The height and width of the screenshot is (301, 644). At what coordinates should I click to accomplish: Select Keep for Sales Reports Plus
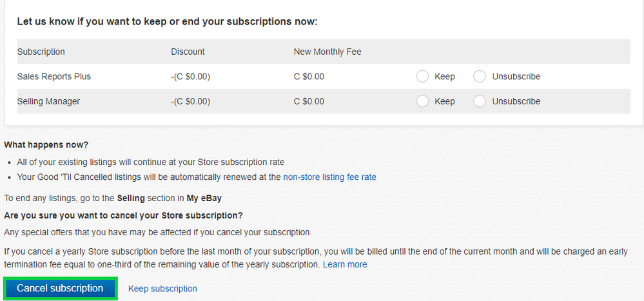tap(423, 77)
